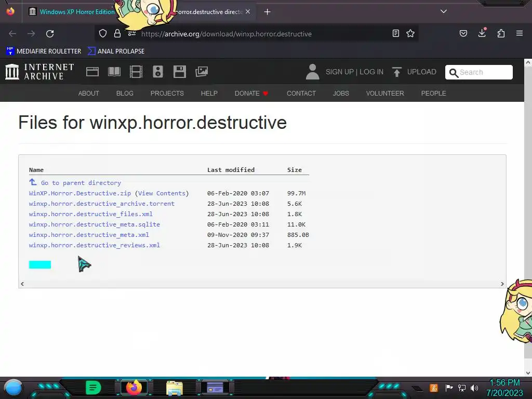Click the address bar URL
The image size is (532, 399).
click(x=227, y=34)
